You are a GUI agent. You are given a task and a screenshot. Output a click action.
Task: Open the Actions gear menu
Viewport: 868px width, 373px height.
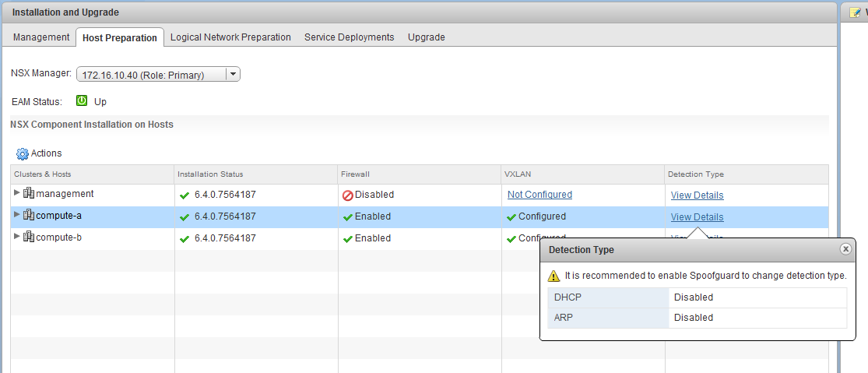point(22,154)
